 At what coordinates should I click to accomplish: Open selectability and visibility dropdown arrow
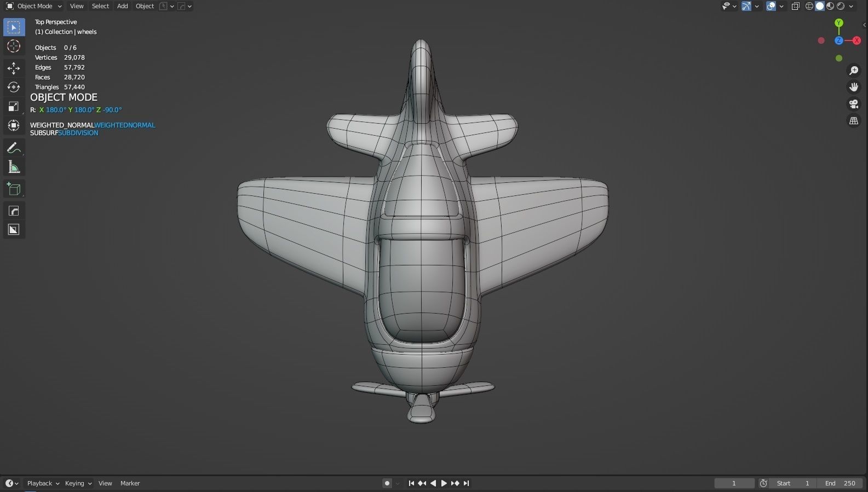[x=734, y=7]
